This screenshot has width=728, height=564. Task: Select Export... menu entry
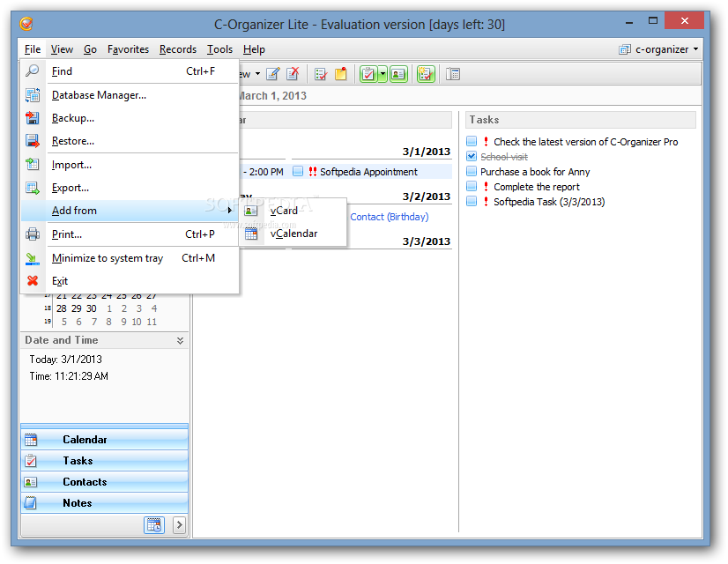[130, 188]
